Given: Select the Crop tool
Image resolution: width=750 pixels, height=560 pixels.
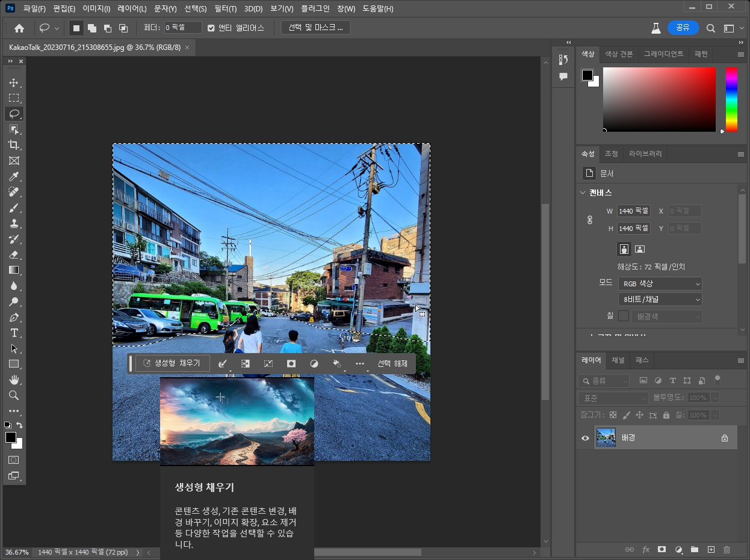Looking at the screenshot, I should 14,145.
